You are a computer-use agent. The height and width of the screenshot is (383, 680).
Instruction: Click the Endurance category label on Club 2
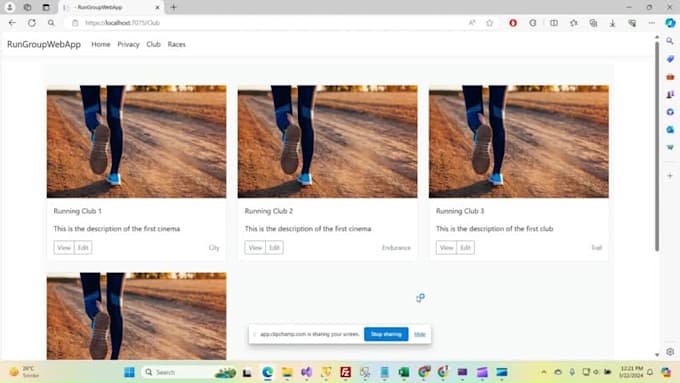(396, 248)
